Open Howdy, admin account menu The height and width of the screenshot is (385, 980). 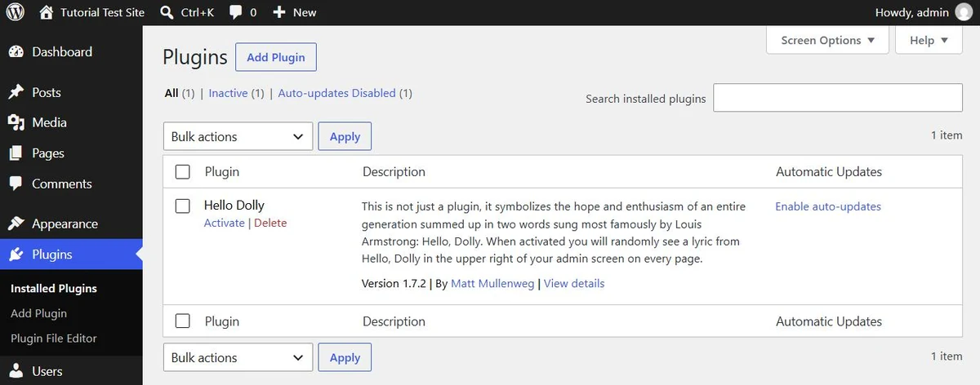(x=924, y=12)
